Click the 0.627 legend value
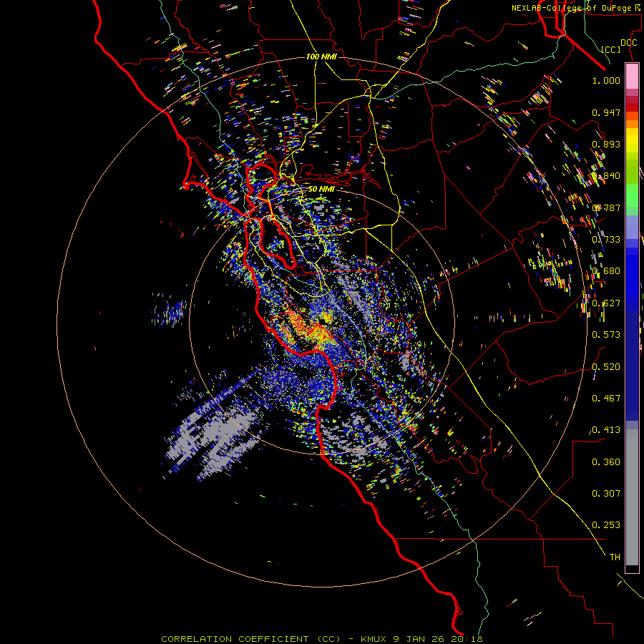 (606, 303)
